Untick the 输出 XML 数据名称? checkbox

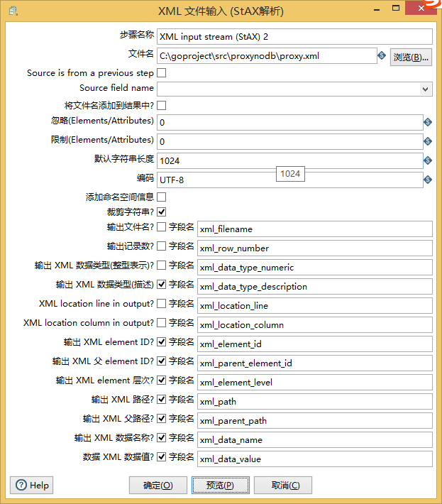pyautogui.click(x=162, y=438)
